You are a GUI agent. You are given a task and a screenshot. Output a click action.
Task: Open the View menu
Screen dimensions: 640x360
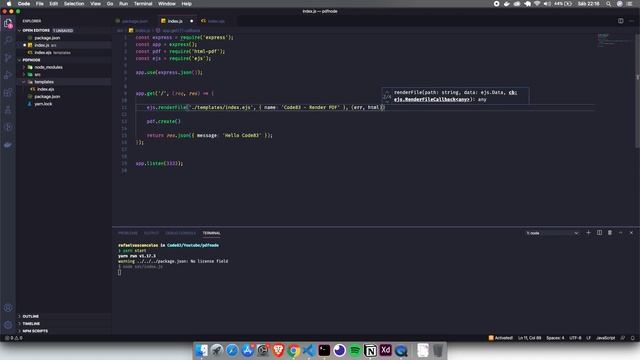point(96,4)
